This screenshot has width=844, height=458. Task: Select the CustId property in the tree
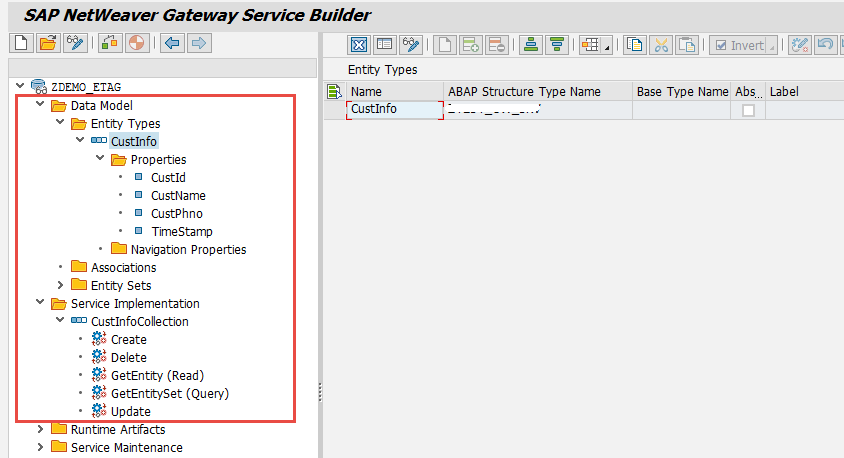(168, 178)
